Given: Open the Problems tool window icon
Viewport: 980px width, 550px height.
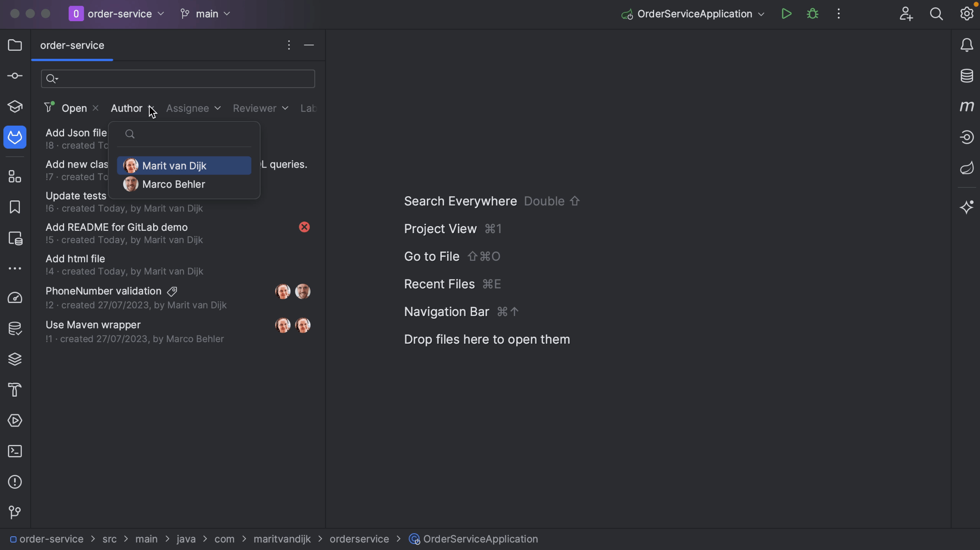Looking at the screenshot, I should pyautogui.click(x=15, y=482).
